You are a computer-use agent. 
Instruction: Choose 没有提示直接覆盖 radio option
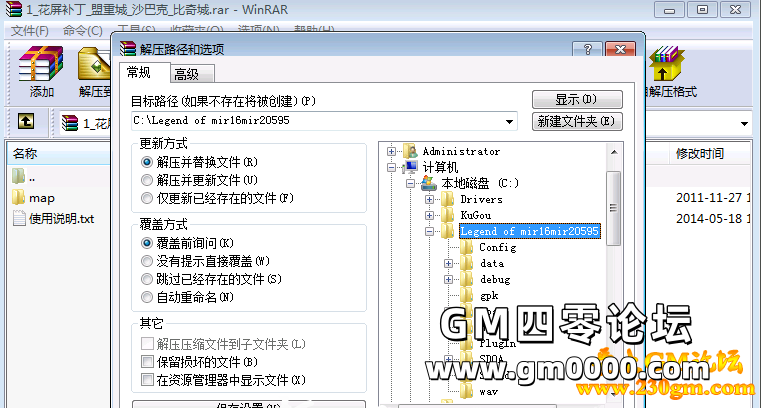click(147, 261)
